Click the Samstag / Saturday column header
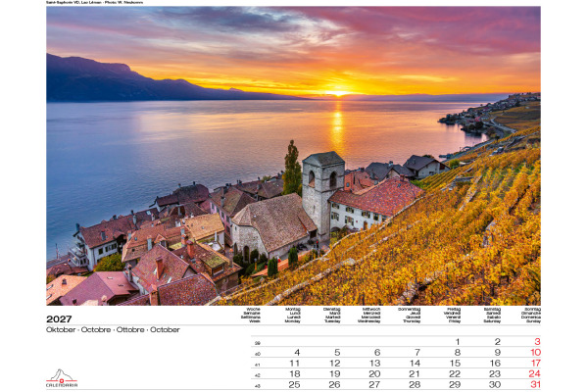Viewport: 588px width, 392px height. point(492,316)
